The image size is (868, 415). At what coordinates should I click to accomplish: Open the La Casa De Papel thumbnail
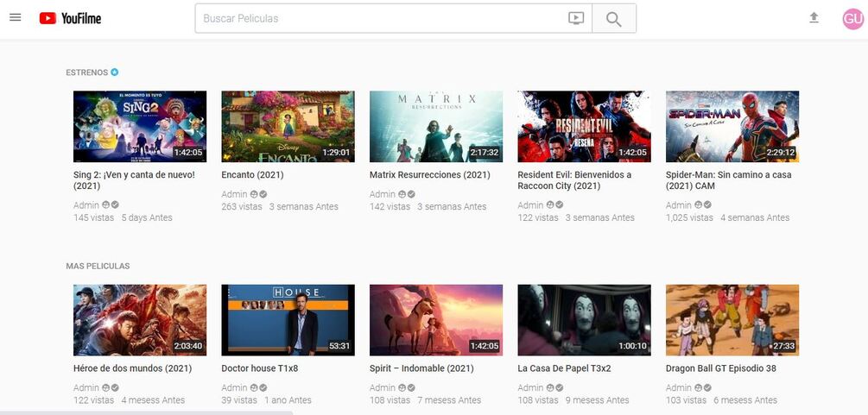584,320
